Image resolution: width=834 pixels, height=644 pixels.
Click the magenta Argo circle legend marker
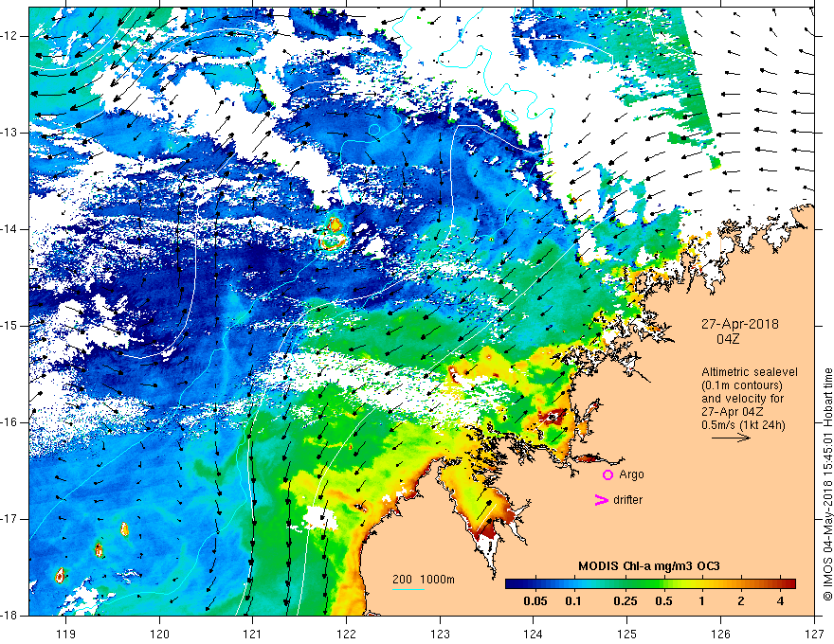(607, 475)
